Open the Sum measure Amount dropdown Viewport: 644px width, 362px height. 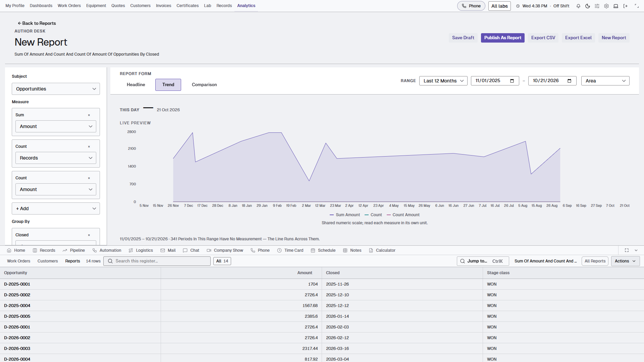[56, 126]
